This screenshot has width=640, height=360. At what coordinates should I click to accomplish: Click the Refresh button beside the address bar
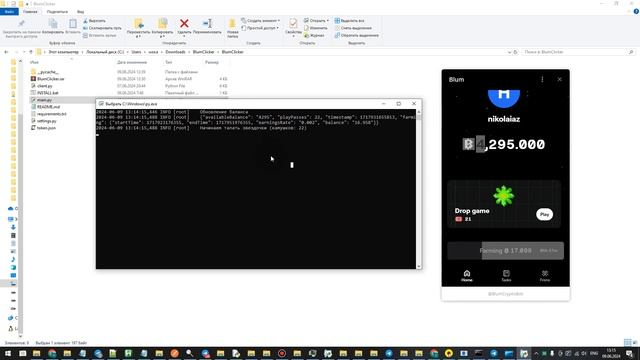pyautogui.click(x=515, y=52)
